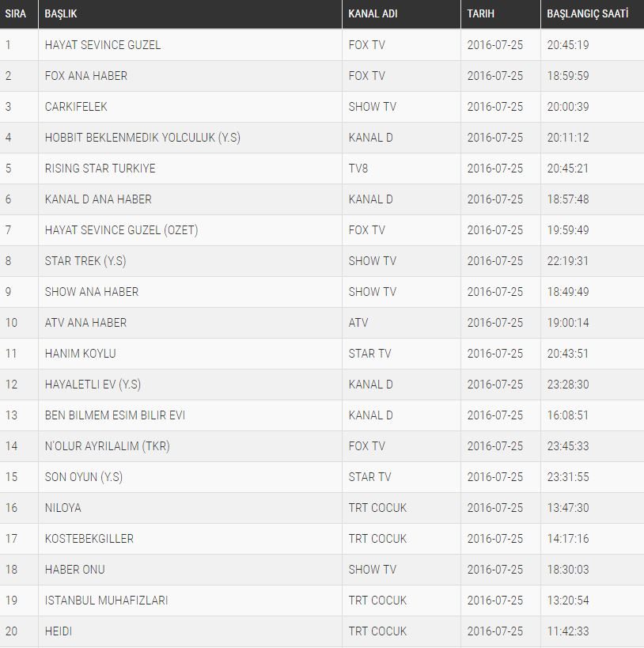644x648 pixels.
Task: Click start time 13:20:54
Action: click(568, 600)
